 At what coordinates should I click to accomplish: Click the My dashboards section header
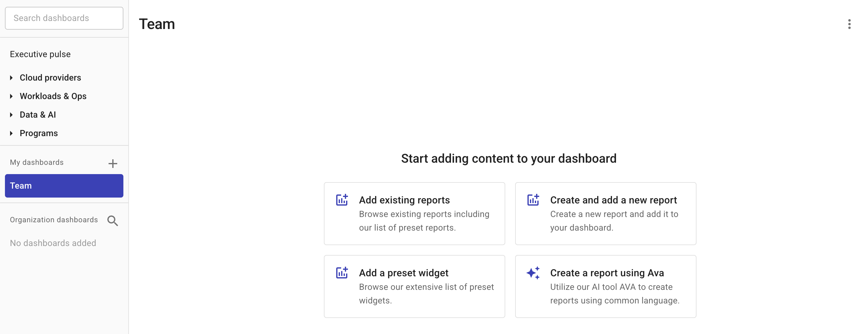tap(37, 162)
